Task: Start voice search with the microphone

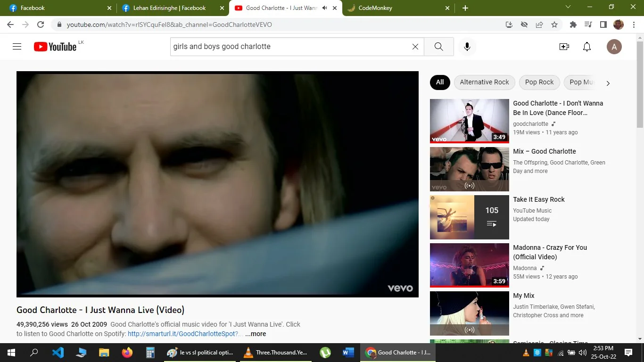Action: 467,47
